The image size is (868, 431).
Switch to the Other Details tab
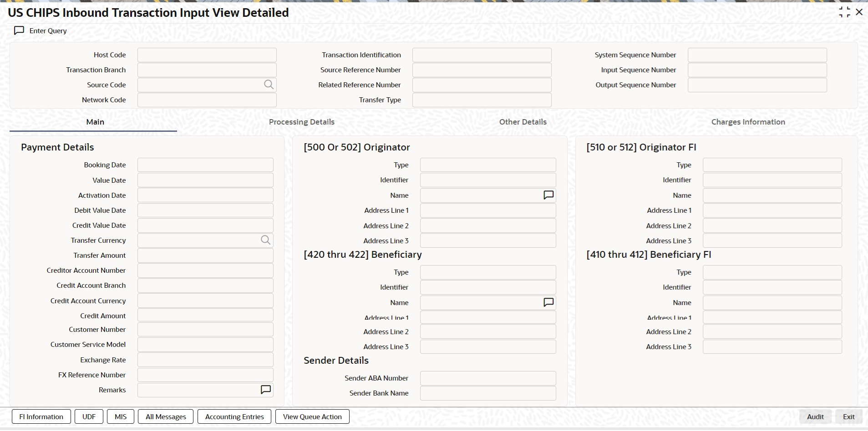tap(522, 122)
